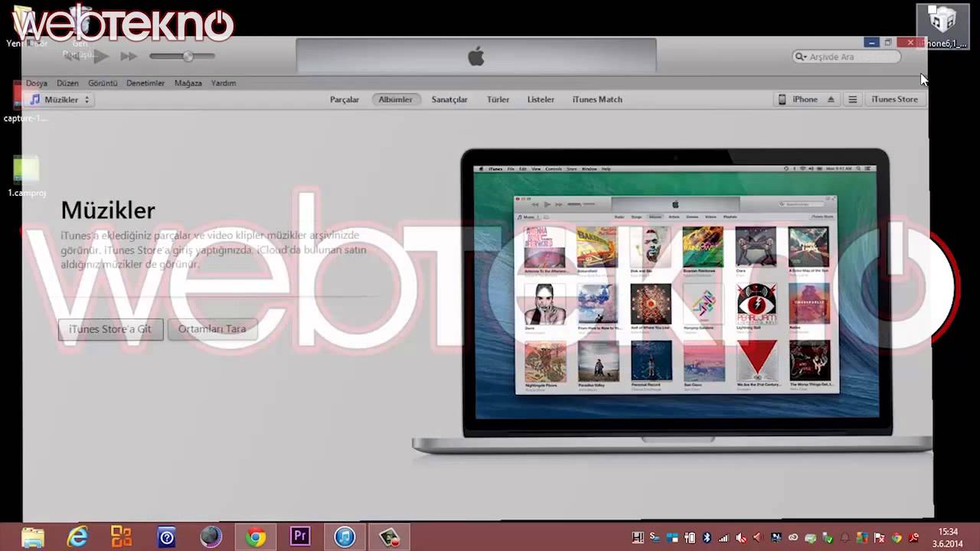Click the Camtasia recorder taskbar icon
The image size is (980, 551).
[x=389, y=537]
